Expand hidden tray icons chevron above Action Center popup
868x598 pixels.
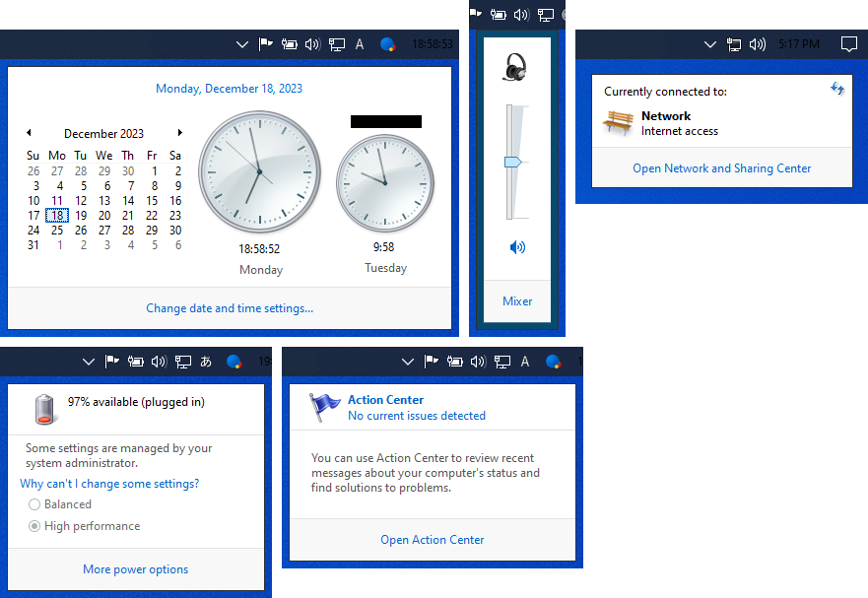click(x=408, y=362)
